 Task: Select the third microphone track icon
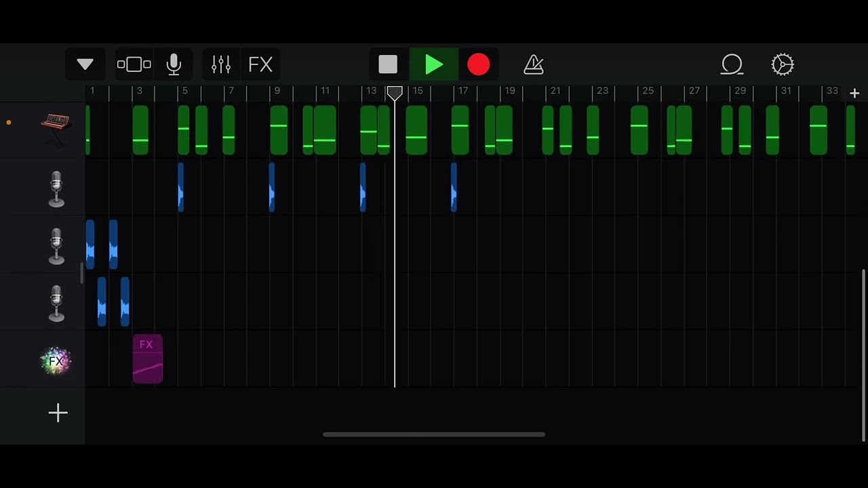(56, 303)
